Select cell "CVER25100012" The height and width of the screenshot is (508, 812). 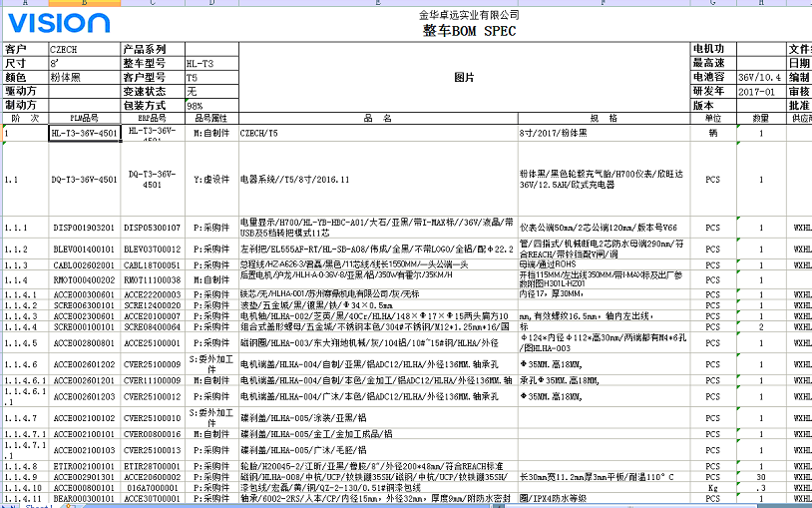tap(153, 396)
